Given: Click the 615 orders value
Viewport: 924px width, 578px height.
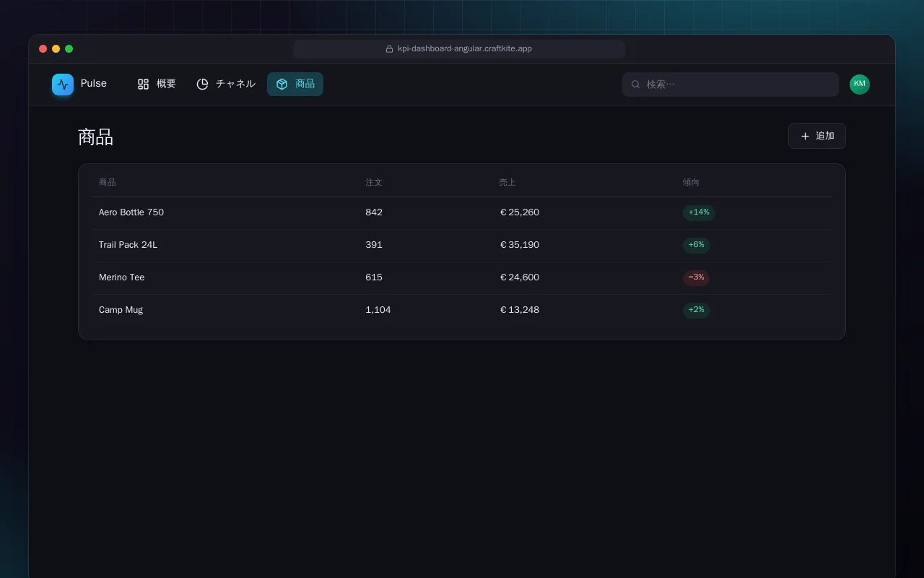Looking at the screenshot, I should pos(374,277).
